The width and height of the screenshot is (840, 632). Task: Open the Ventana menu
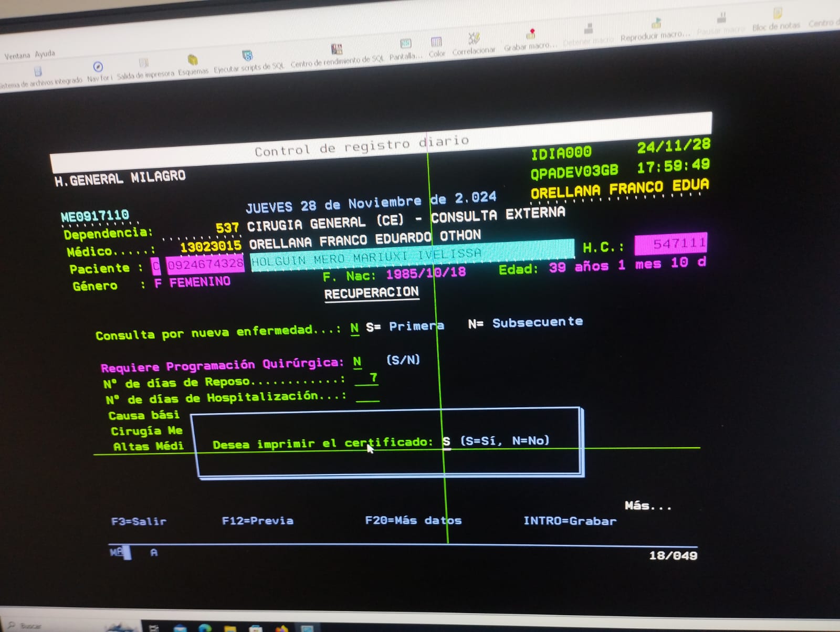click(17, 56)
